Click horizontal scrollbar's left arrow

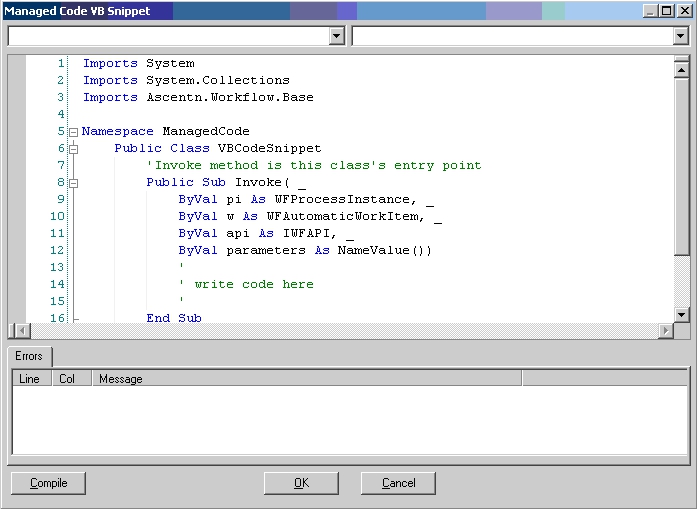pyautogui.click(x=17, y=331)
